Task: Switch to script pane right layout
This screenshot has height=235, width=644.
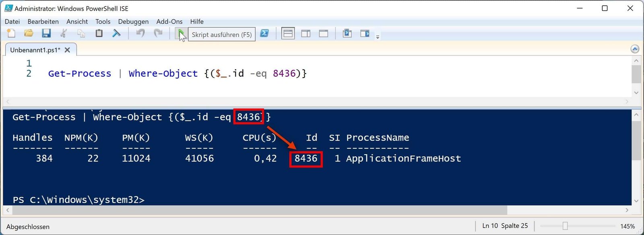Action: point(306,34)
